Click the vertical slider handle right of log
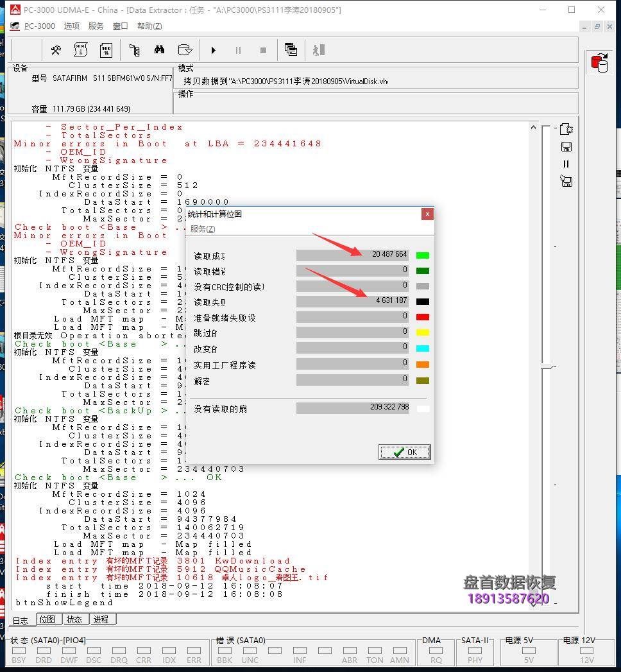The height and width of the screenshot is (672, 621). [x=547, y=366]
